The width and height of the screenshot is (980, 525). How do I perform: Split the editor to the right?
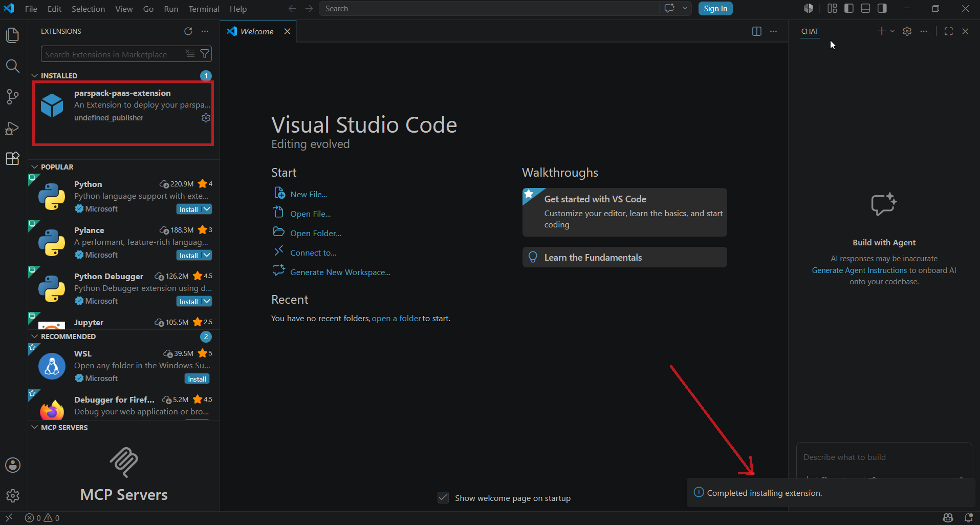(x=757, y=31)
